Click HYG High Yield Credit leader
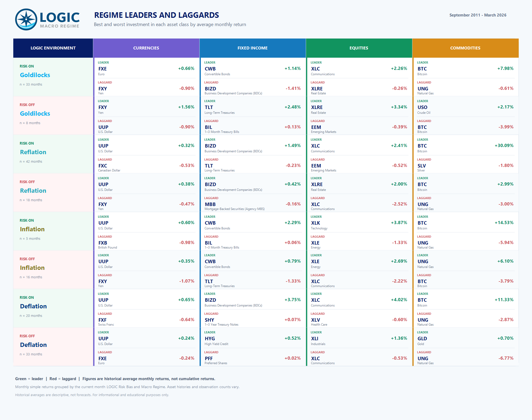Image resolution: width=532 pixels, height=420 pixels. [x=252, y=338]
